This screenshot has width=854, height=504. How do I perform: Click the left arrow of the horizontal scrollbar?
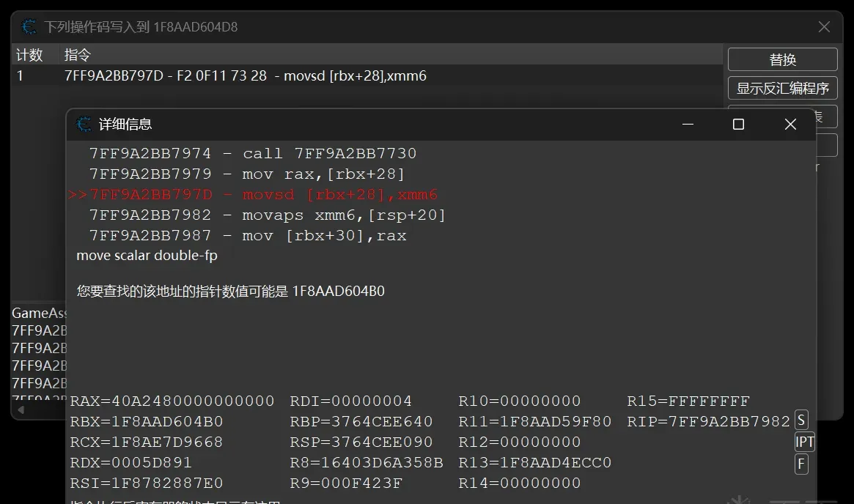(x=21, y=410)
